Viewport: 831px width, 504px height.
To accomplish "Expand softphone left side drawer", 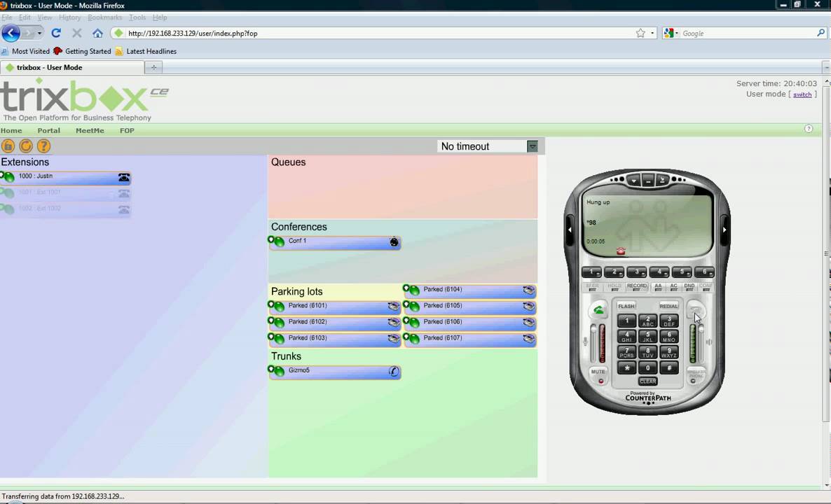I will 570,230.
